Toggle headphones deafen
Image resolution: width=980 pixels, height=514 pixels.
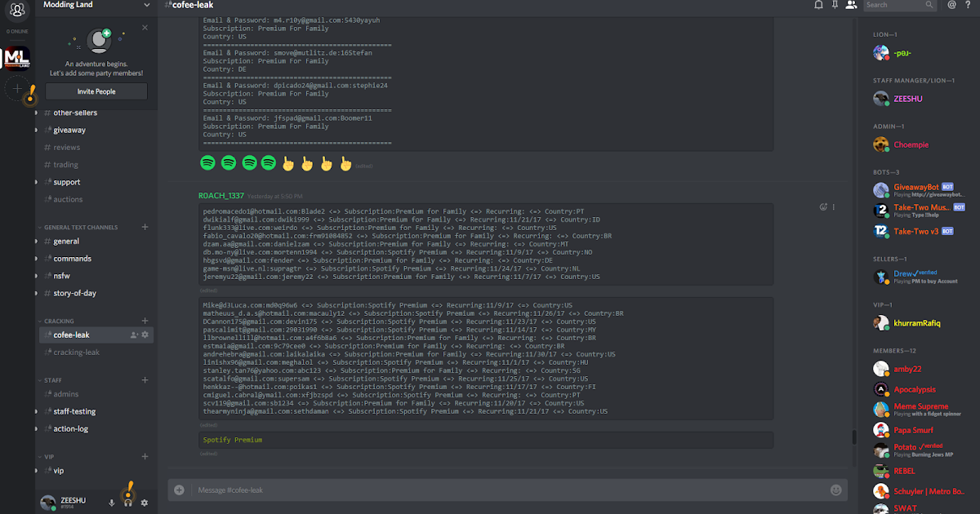pyautogui.click(x=128, y=503)
